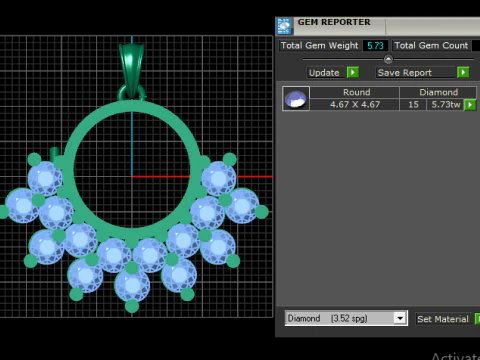
Task: Select the round gem thumbnail in report
Action: pos(296,98)
